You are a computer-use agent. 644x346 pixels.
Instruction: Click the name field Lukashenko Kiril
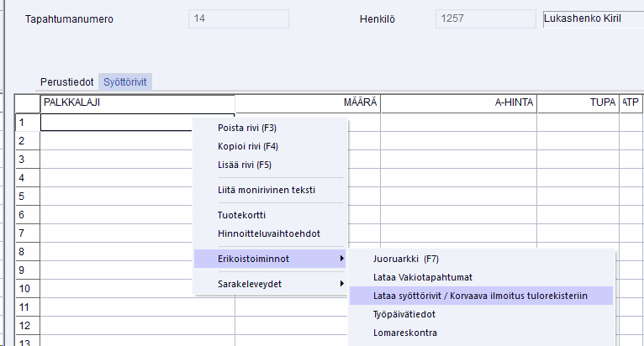[x=593, y=18]
